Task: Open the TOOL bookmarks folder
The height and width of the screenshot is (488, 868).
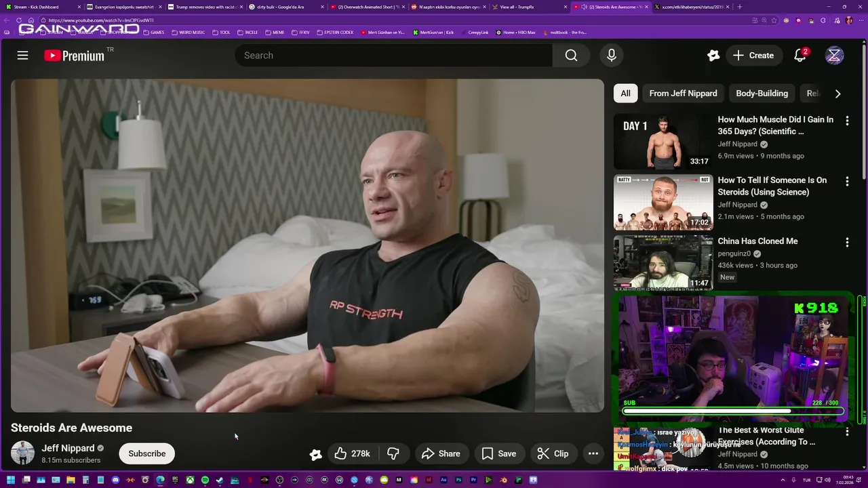Action: click(221, 33)
